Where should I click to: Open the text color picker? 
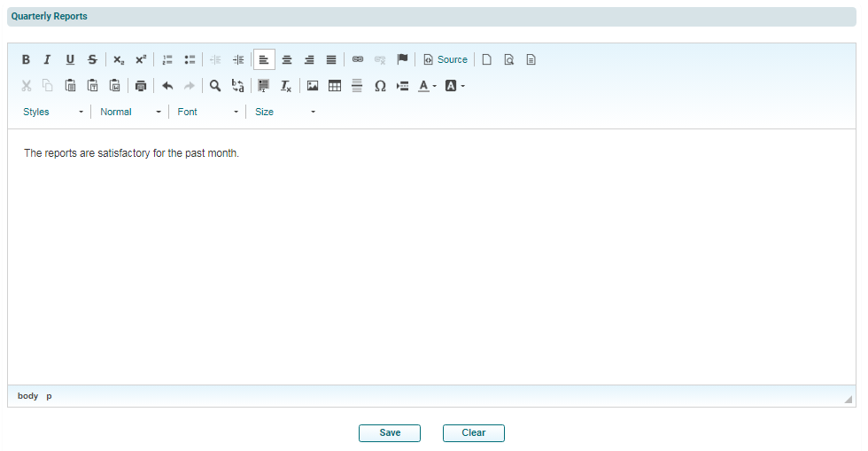coord(427,86)
